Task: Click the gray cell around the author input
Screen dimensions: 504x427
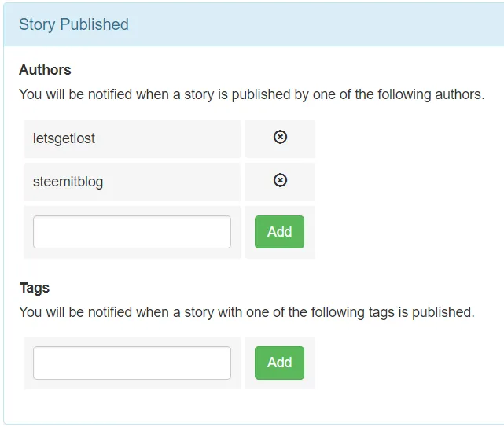Action: pos(132,232)
